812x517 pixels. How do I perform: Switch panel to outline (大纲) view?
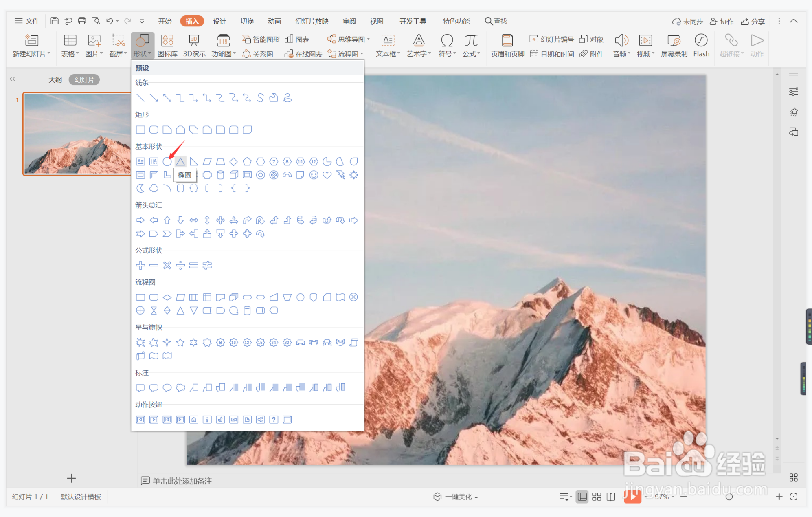[55, 80]
